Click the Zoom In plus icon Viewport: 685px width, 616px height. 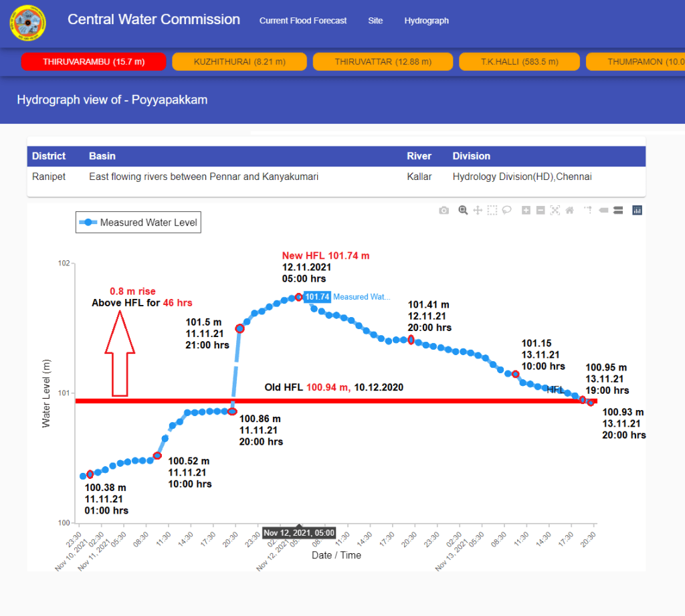tap(526, 211)
